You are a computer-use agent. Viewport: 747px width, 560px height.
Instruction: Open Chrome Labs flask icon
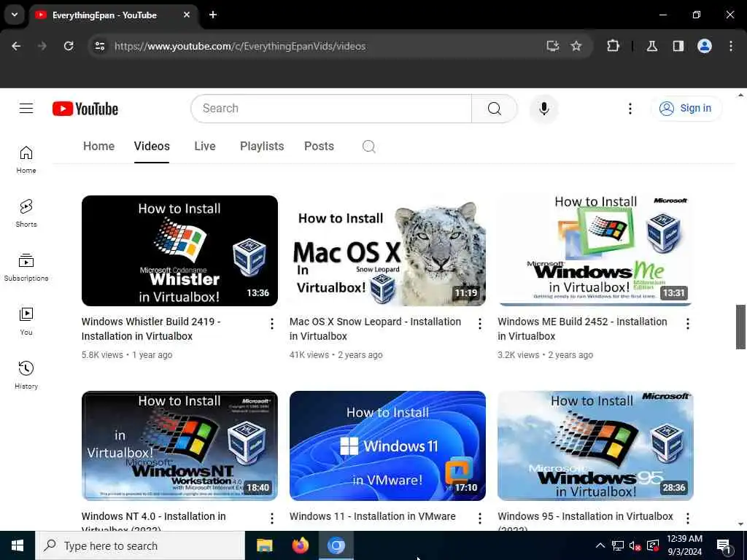(x=651, y=46)
